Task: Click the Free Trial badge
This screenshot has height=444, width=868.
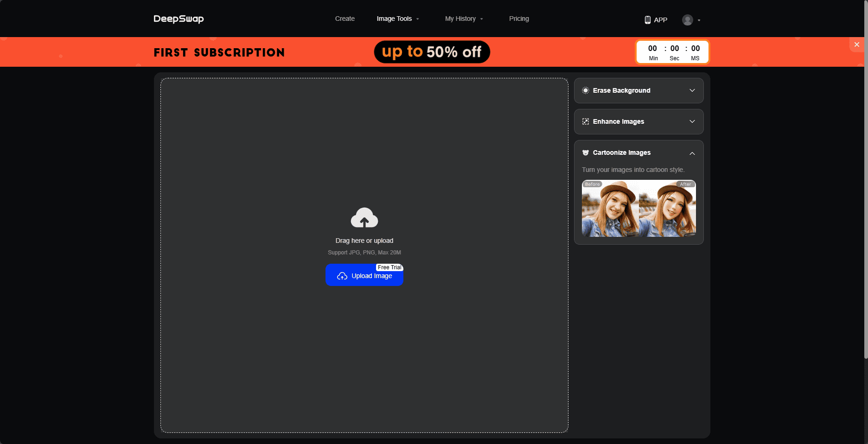Action: click(389, 267)
